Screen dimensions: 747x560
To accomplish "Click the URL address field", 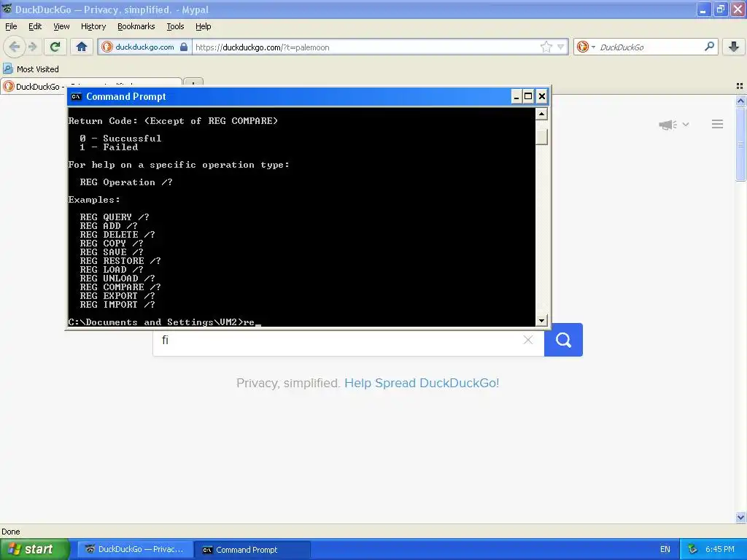I will 365,47.
